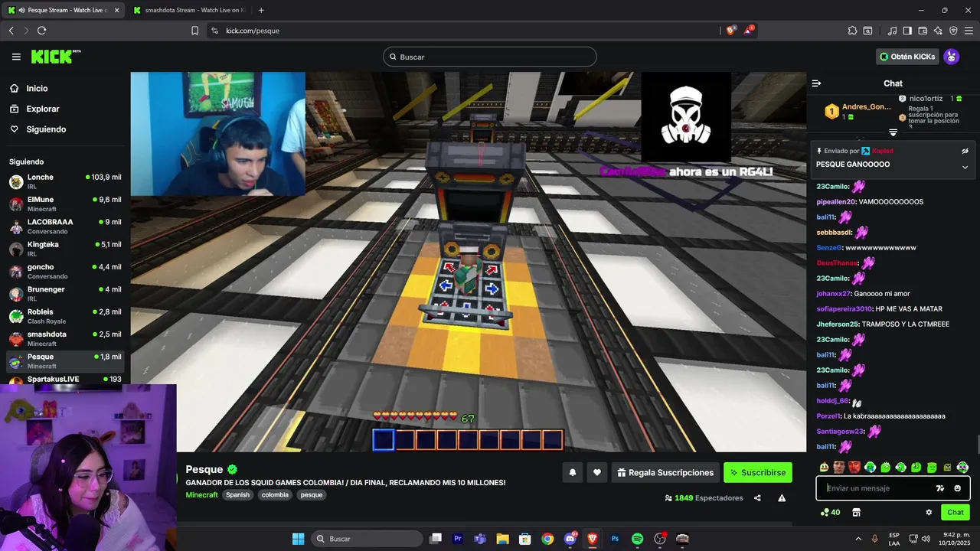The height and width of the screenshot is (551, 980).
Task: Open Brave Wallet icon in toolbar
Action: tap(923, 31)
